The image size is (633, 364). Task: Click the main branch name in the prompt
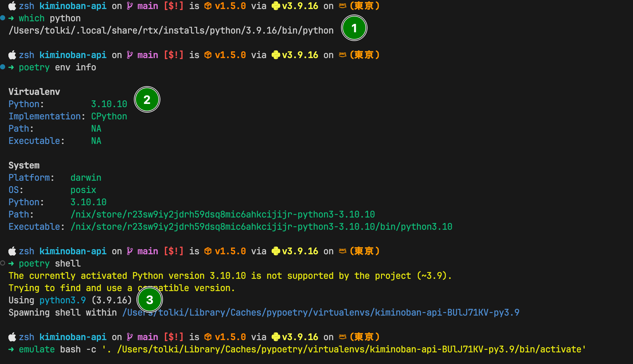[x=147, y=6]
